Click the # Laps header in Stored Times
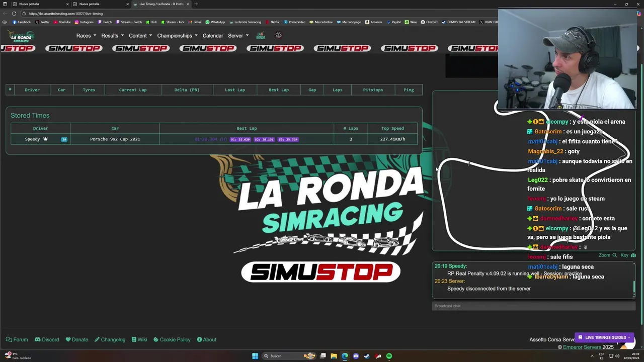The height and width of the screenshot is (362, 644). tap(351, 128)
